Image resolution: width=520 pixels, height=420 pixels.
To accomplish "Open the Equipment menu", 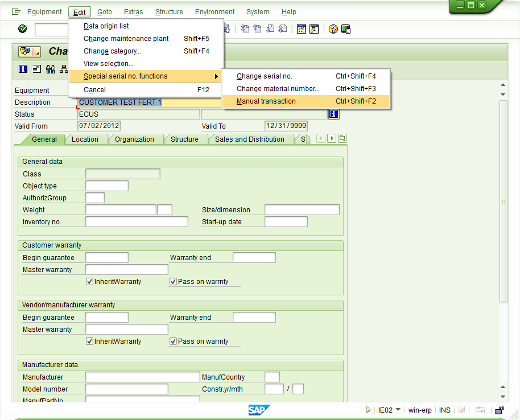I will [x=44, y=12].
